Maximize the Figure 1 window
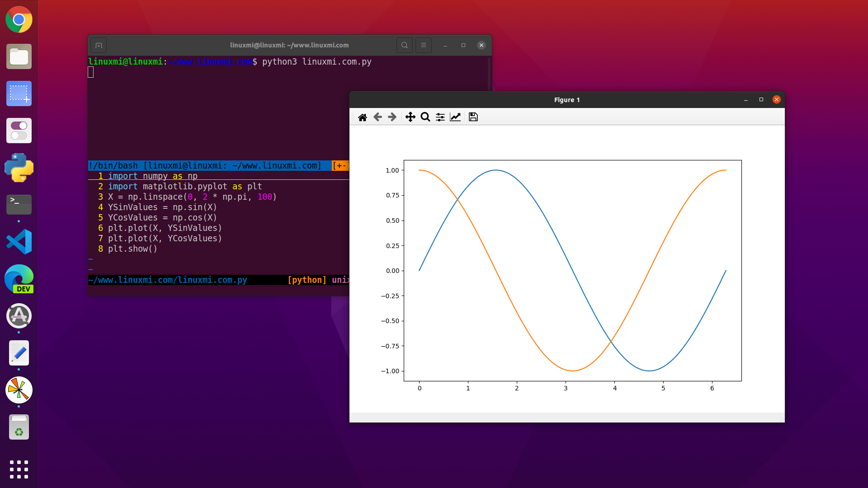This screenshot has height=488, width=868. (761, 99)
